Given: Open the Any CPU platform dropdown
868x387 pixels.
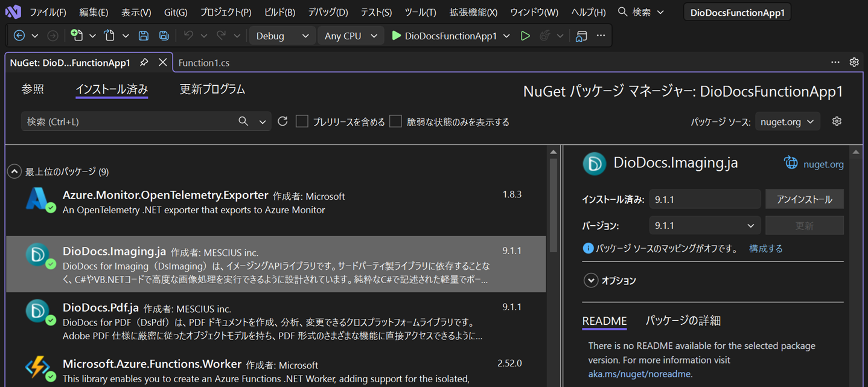Looking at the screenshot, I should (x=351, y=36).
